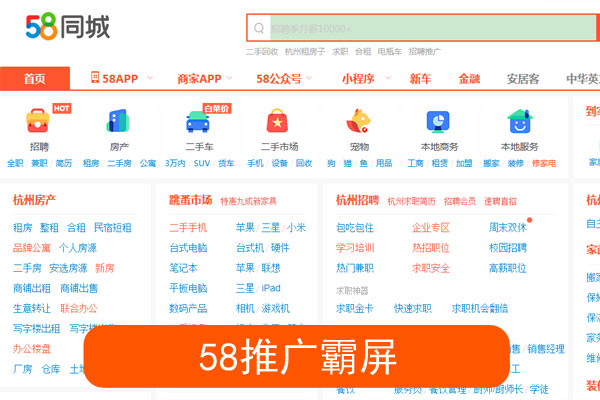600x400 pixels.
Task: Open 货车 under 二手车
Action: (x=226, y=163)
